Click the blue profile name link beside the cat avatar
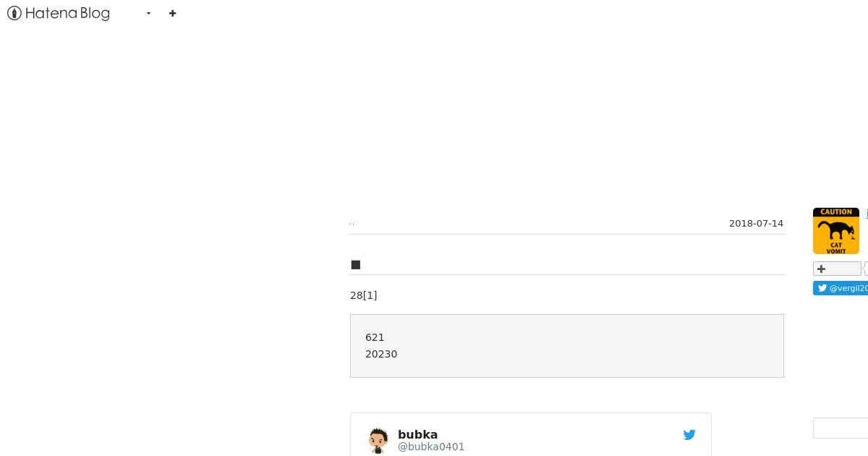The width and height of the screenshot is (868, 456). pyautogui.click(x=867, y=214)
